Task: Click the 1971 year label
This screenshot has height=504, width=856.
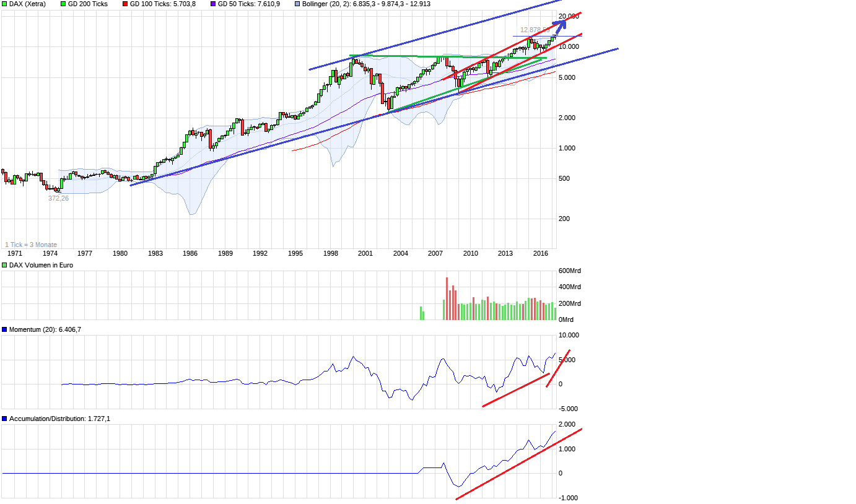Action: [15, 253]
